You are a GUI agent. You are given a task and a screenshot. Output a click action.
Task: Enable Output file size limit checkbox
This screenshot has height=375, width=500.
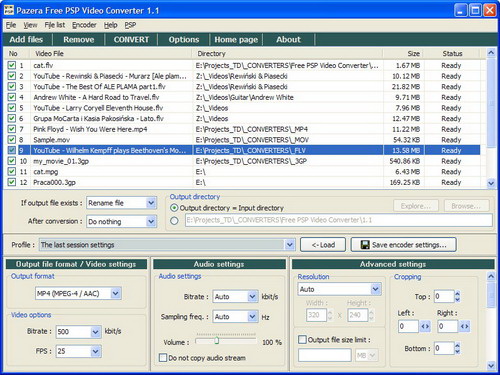[x=302, y=340]
